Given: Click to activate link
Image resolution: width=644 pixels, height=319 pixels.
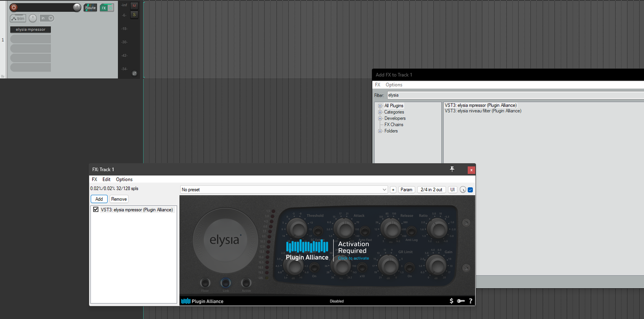Looking at the screenshot, I should 353,258.
